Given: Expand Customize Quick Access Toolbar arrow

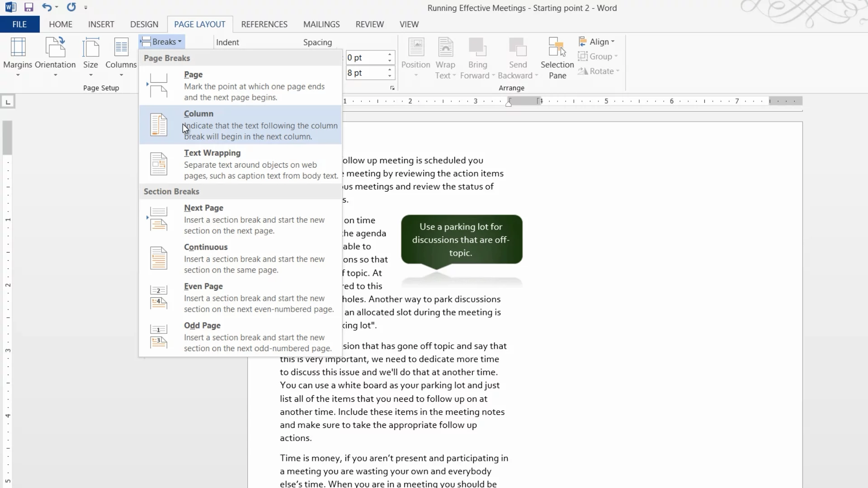Looking at the screenshot, I should (x=86, y=8).
